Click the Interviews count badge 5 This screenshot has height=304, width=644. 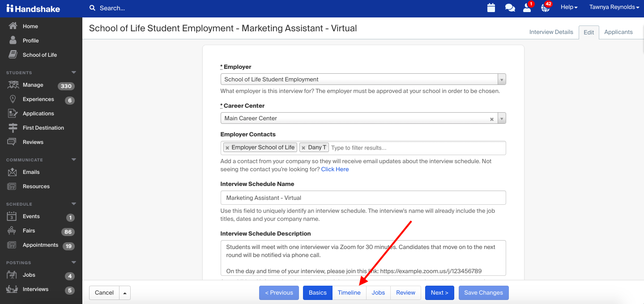(x=70, y=291)
